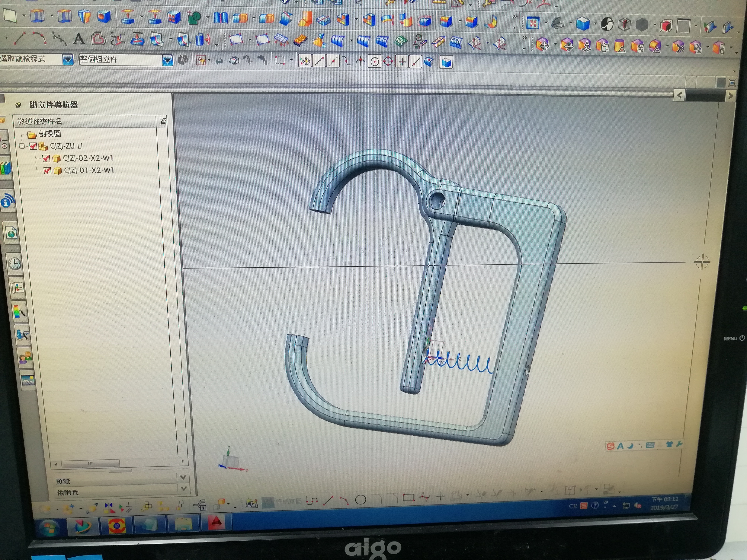
Task: Toggle the CJZJ-02-X2-W1 component checkbox
Action: pos(46,158)
